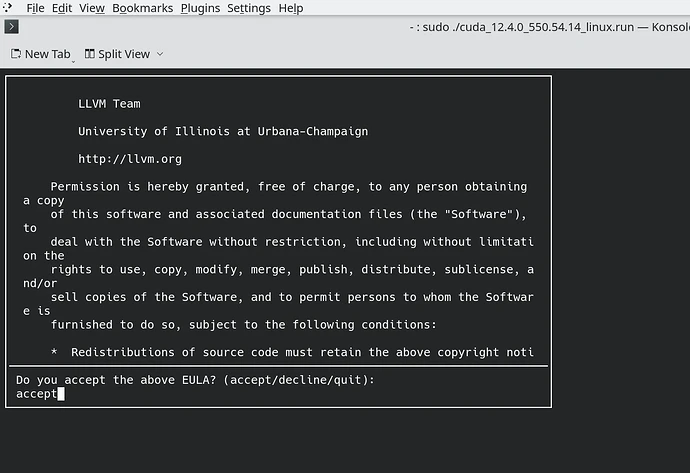Click the window menu icon in top-left corner

(x=6, y=6)
